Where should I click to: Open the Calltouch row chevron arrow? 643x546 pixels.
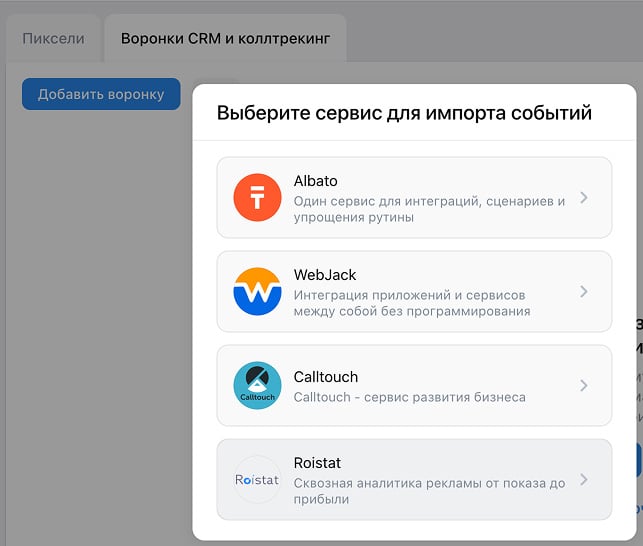click(584, 386)
